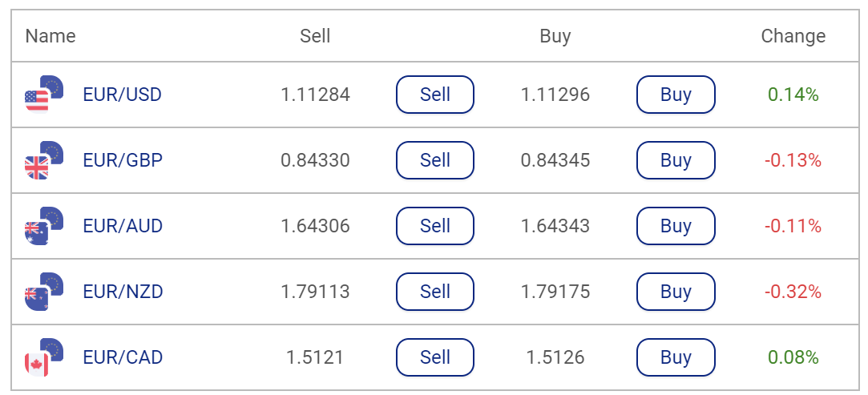This screenshot has height=395, width=868.
Task: Buy the EUR/USD pair
Action: coord(676,95)
